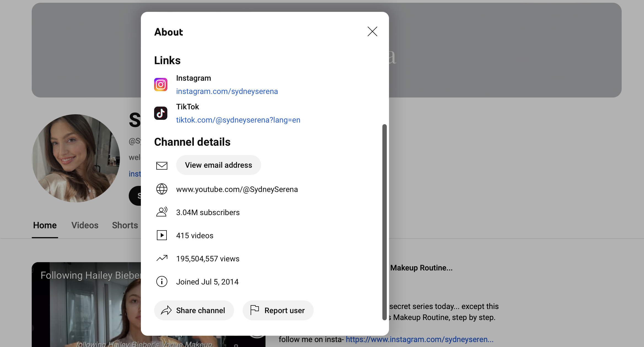Click the globe icon beside channel URL
Viewport: 644px width, 347px height.
point(162,189)
